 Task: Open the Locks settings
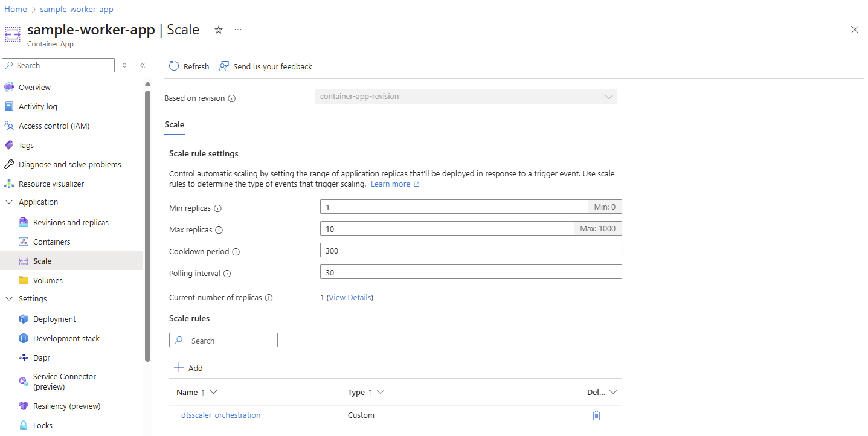(41, 425)
